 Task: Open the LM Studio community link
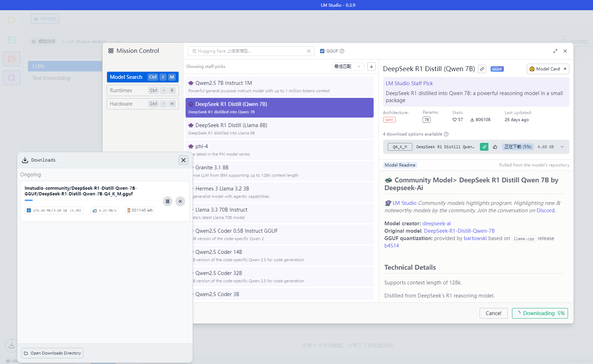(x=405, y=203)
